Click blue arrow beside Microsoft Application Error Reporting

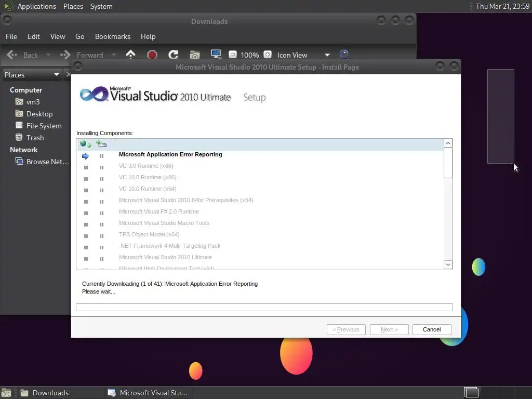[x=86, y=156]
